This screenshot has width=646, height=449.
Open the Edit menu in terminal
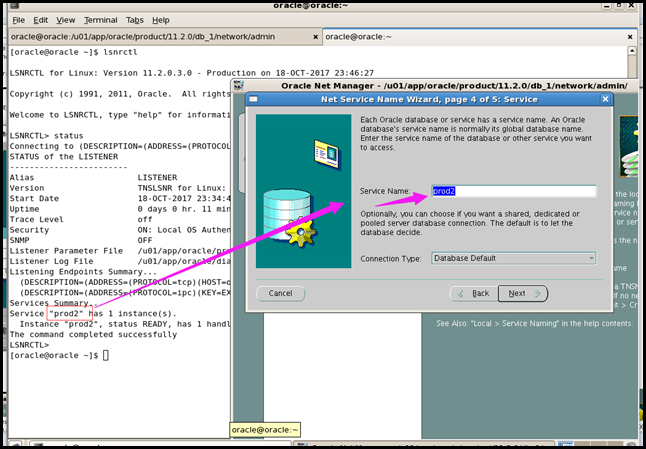pyautogui.click(x=40, y=20)
